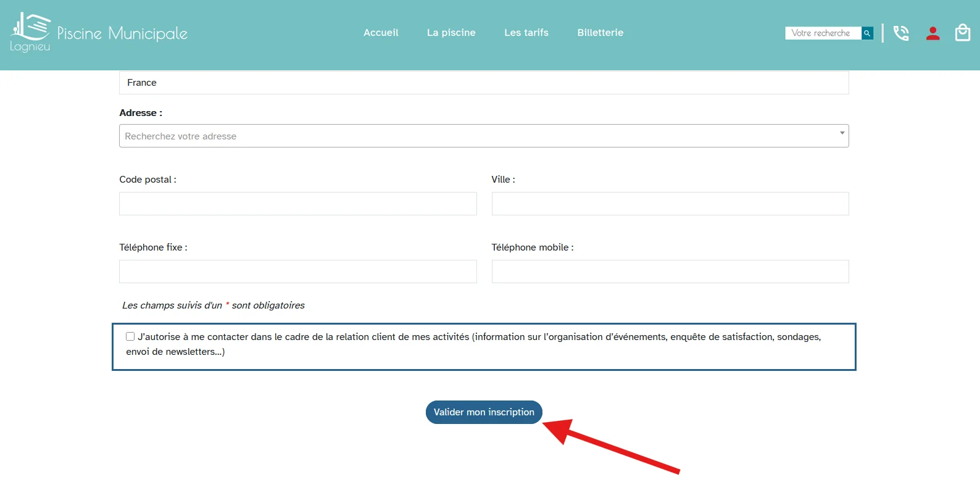The width and height of the screenshot is (980, 490).
Task: Check the contact authorization checkbox
Action: point(130,336)
